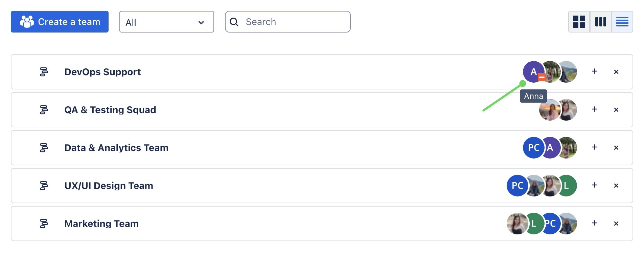The image size is (644, 273).
Task: Click the Marketing Team team icon
Action: tap(44, 224)
